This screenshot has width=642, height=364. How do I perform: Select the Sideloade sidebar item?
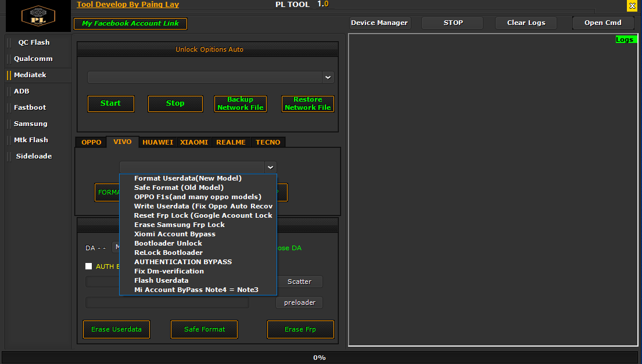(x=34, y=156)
